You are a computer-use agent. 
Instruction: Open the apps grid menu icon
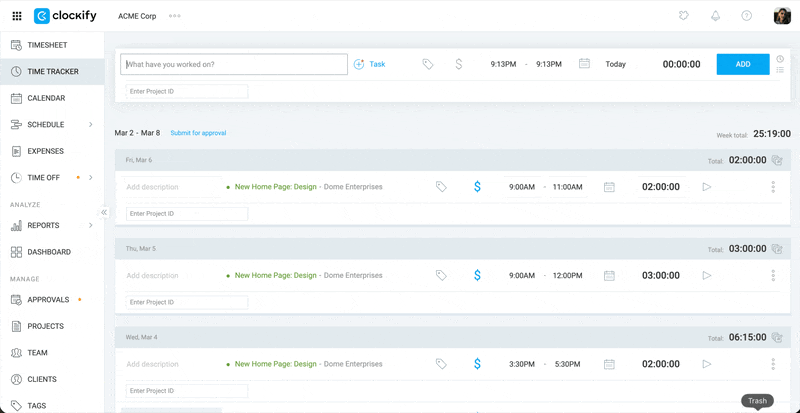(16, 16)
